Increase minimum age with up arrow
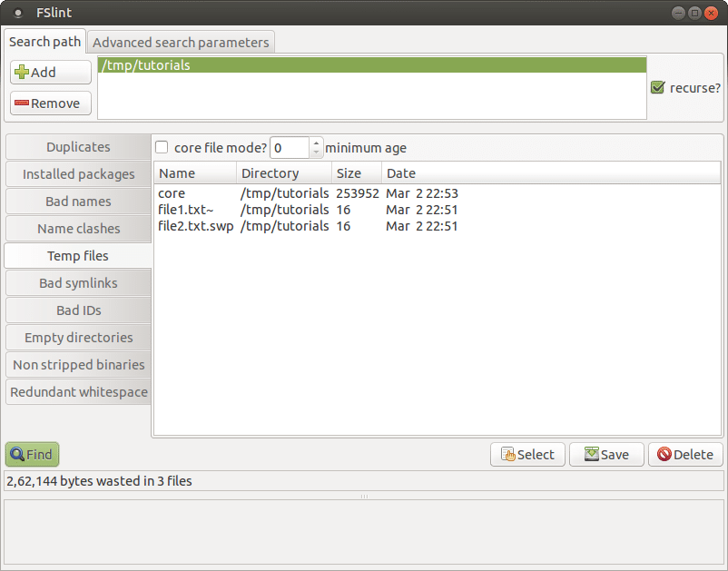Image resolution: width=728 pixels, height=571 pixels. pyautogui.click(x=316, y=143)
